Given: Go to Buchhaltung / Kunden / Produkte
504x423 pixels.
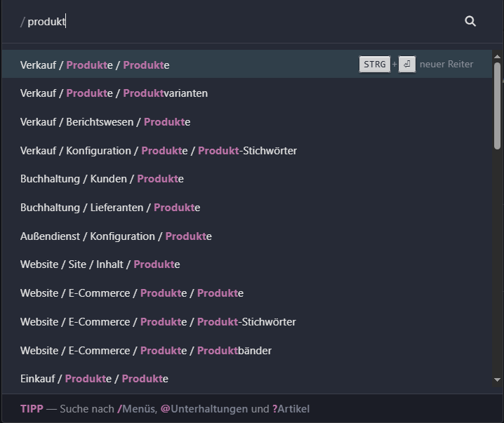Looking at the screenshot, I should [x=102, y=179].
